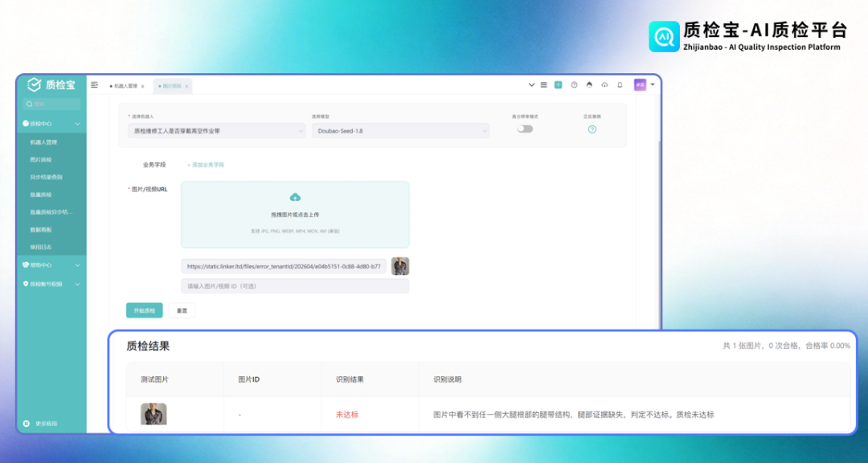Close the 图片质检 tab

(x=186, y=86)
